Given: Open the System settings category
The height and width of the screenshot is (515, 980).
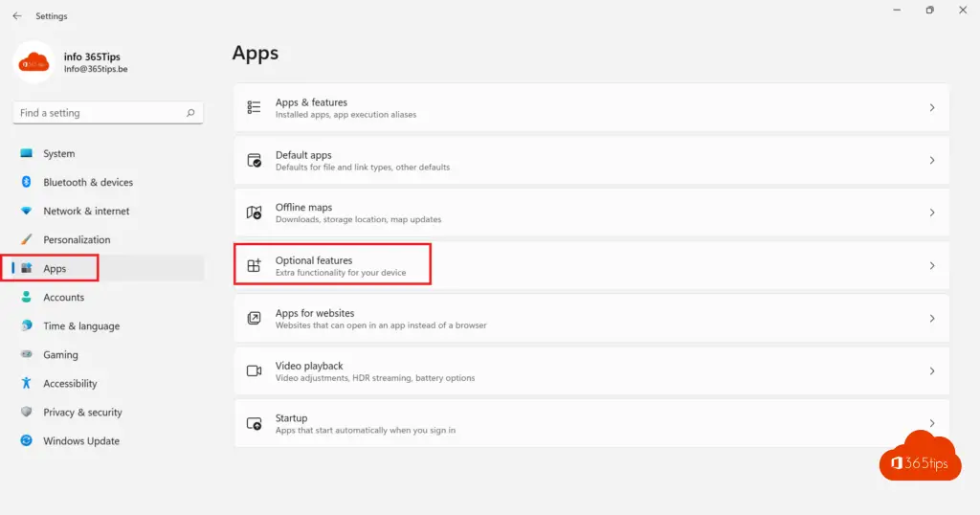Looking at the screenshot, I should (58, 153).
